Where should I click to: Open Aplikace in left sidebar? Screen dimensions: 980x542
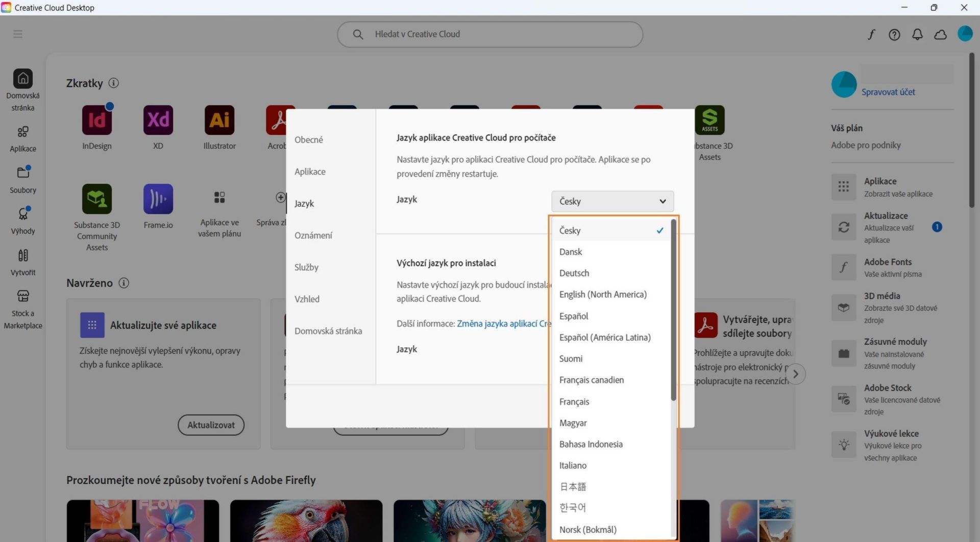[x=23, y=139]
